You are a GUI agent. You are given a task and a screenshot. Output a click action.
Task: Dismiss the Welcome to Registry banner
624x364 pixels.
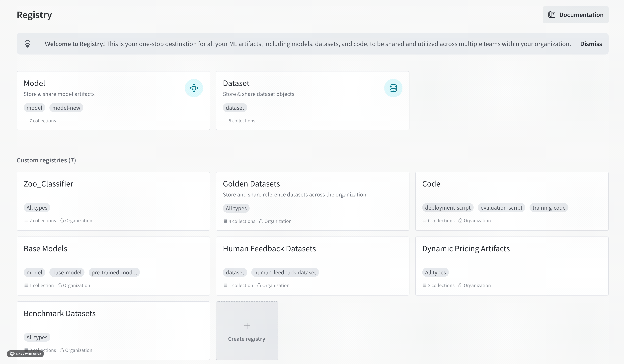591,44
